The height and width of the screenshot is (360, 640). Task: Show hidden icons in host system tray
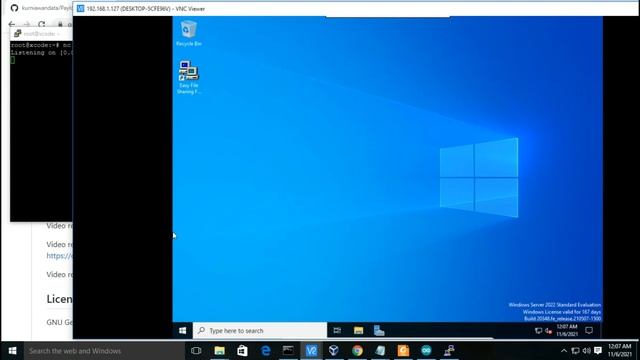[564, 351]
